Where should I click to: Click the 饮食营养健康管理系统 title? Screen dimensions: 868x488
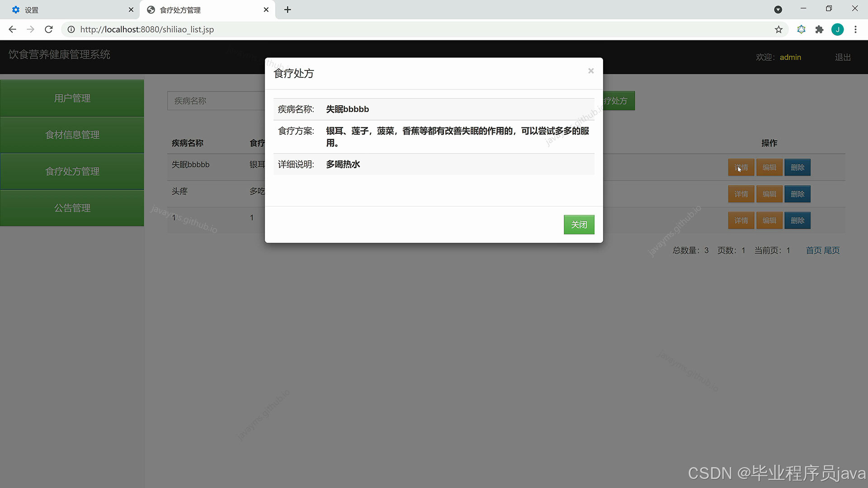click(59, 55)
